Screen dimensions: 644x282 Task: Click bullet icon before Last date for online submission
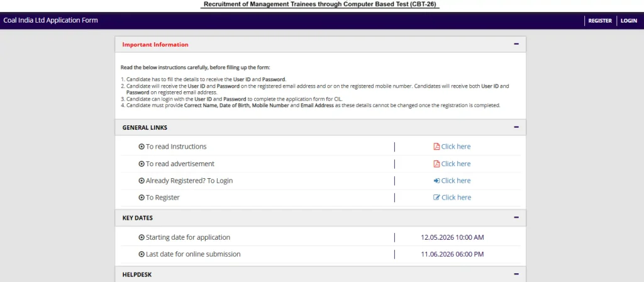pos(142,254)
